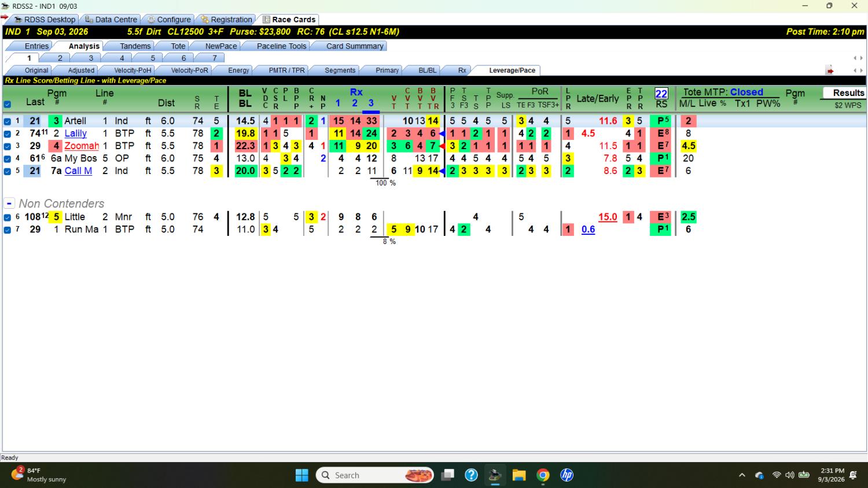Open the Velocity-PoR sub-tab
This screenshot has width=868, height=488.
(189, 71)
